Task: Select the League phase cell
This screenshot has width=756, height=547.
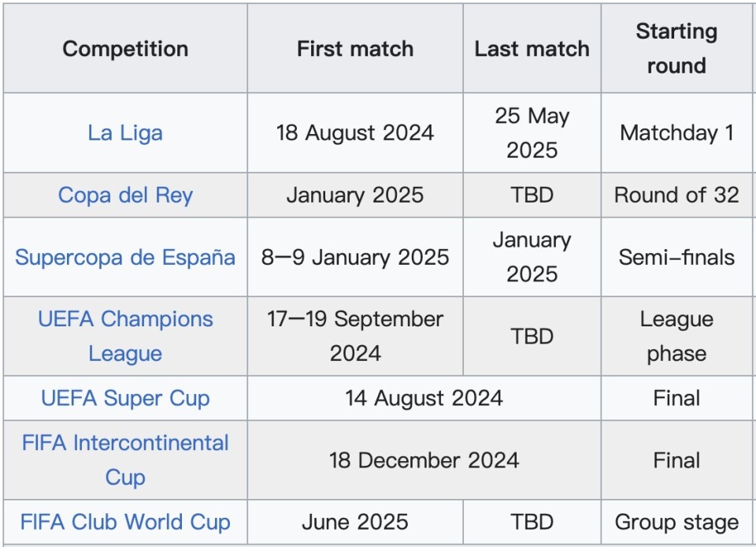Action: point(676,336)
